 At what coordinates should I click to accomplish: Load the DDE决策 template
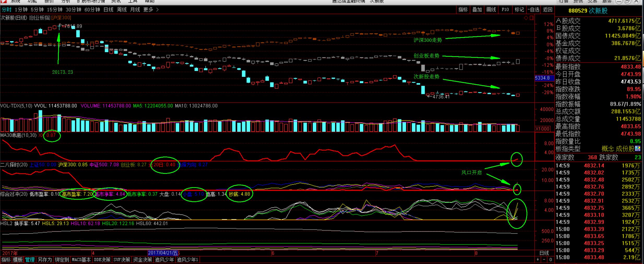click(102, 260)
